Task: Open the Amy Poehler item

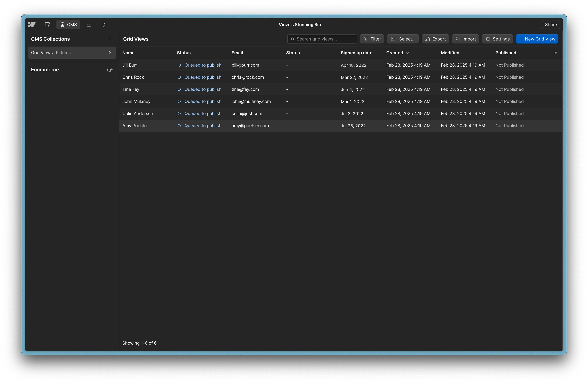Action: coord(135,126)
